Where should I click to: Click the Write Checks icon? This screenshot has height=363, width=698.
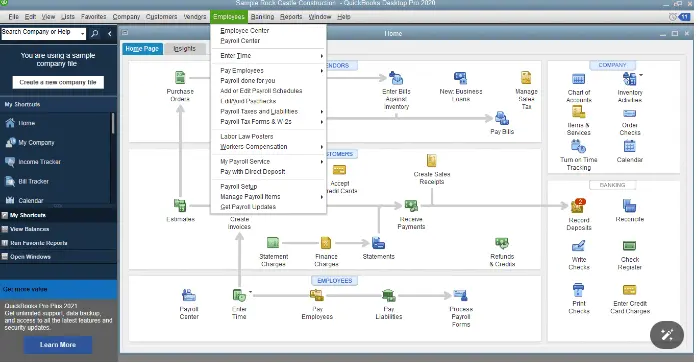(x=578, y=246)
